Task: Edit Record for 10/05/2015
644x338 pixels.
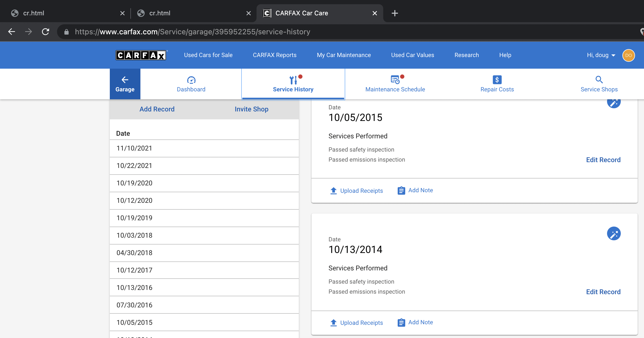Action: tap(603, 160)
